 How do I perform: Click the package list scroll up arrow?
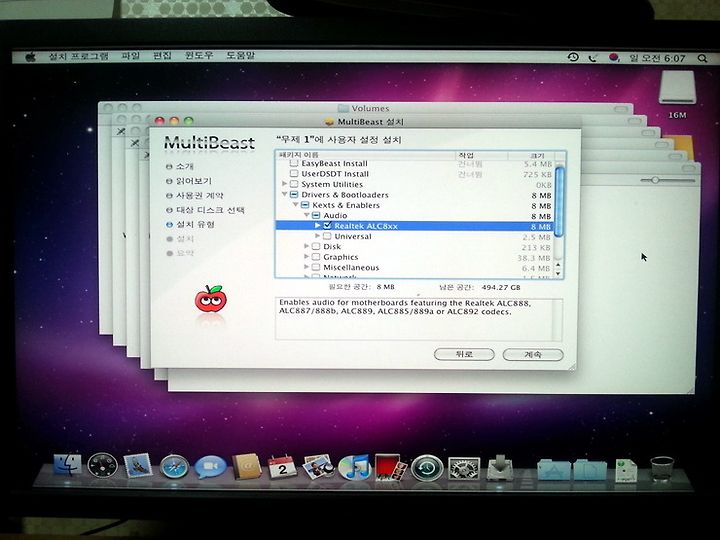(559, 265)
